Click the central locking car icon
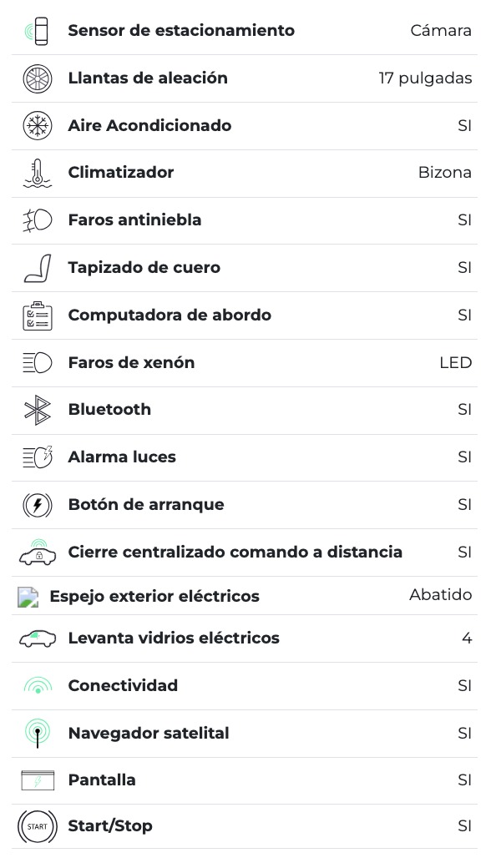The height and width of the screenshot is (868, 501). [x=37, y=552]
